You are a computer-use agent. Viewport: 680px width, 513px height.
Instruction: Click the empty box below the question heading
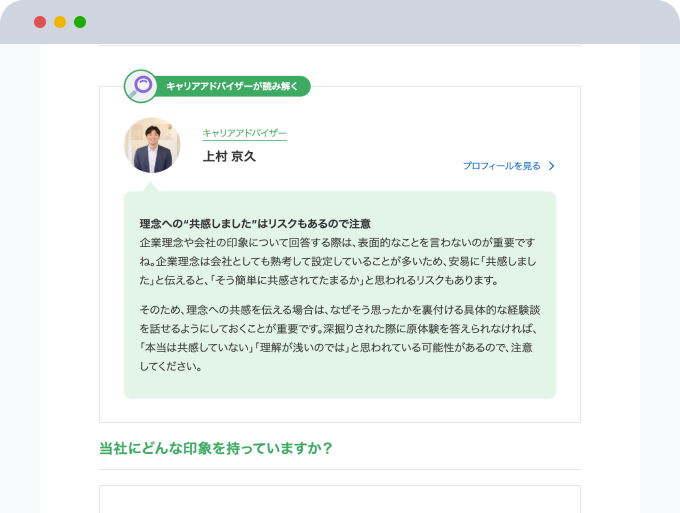340,498
